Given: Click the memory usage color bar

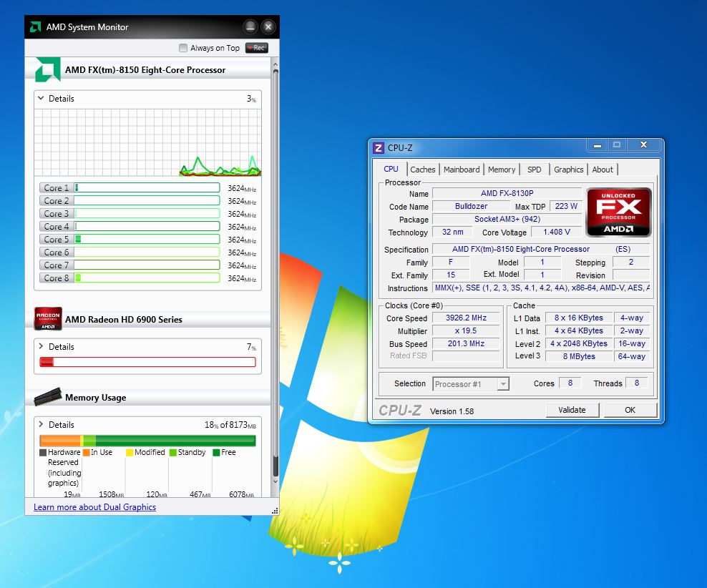Looking at the screenshot, I should [x=147, y=440].
